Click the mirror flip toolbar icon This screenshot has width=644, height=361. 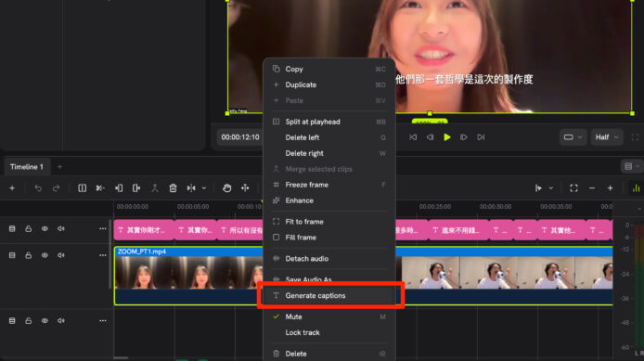pos(191,188)
